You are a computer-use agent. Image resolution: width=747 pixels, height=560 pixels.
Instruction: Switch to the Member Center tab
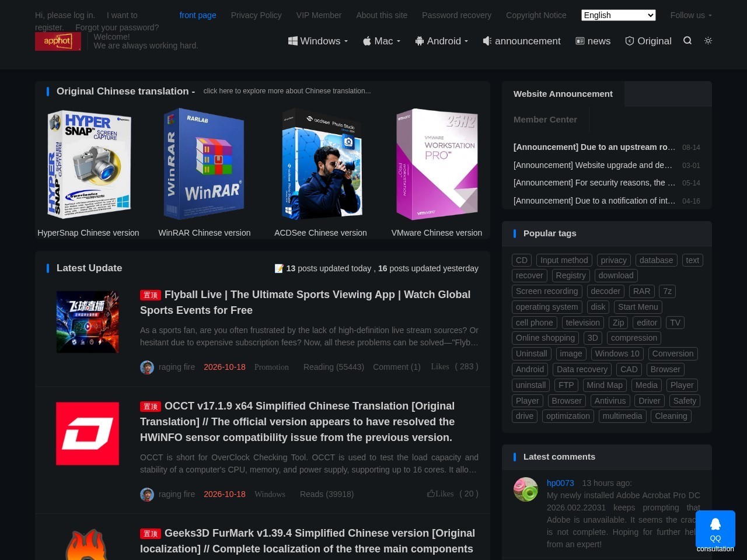[545, 120]
